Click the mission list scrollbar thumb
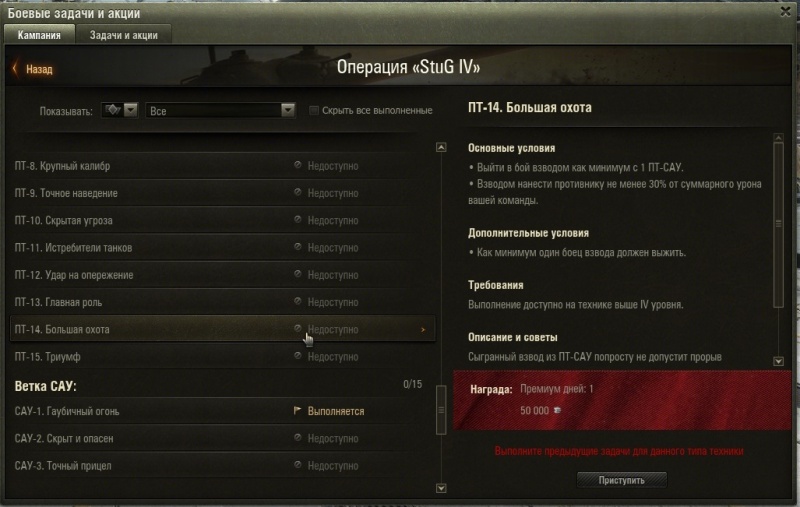The image size is (800, 507). [x=441, y=410]
